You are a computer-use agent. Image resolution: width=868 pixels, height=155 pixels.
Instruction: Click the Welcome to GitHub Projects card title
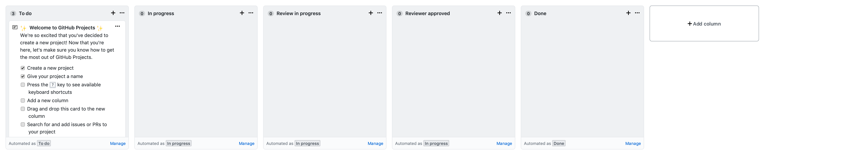click(62, 28)
